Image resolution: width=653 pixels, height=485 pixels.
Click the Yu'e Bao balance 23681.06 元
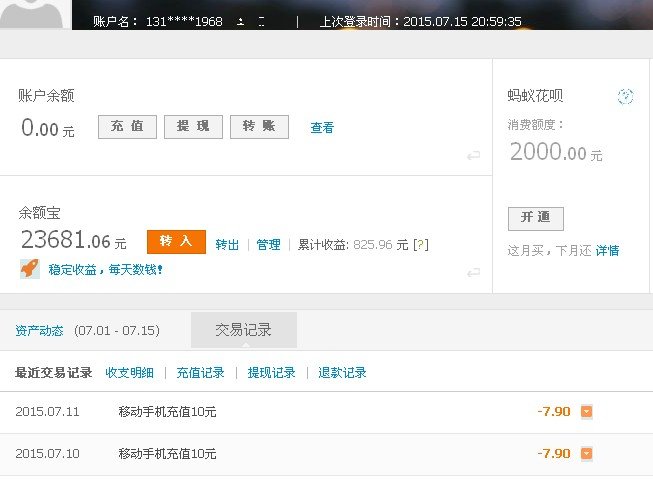click(x=74, y=240)
